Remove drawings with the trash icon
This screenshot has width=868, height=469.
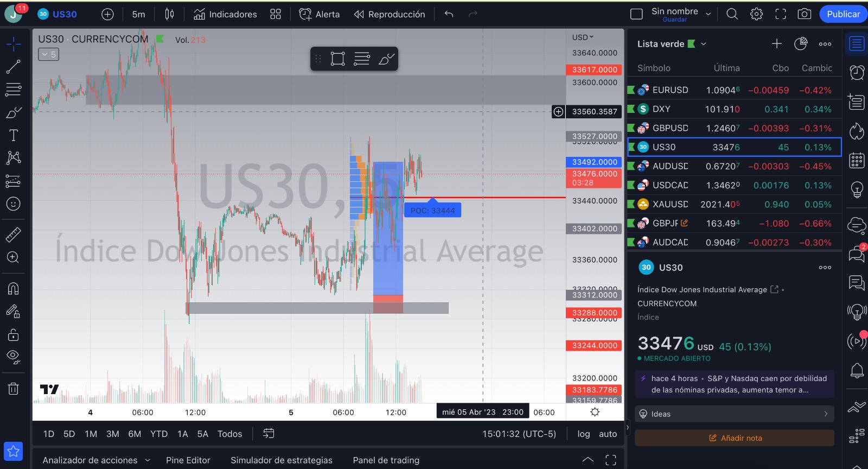(14, 388)
